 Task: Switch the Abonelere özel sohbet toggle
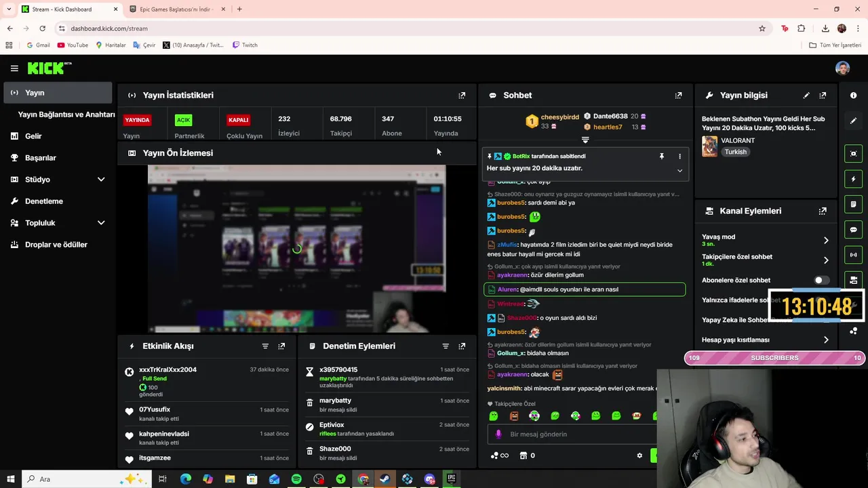[x=821, y=280]
